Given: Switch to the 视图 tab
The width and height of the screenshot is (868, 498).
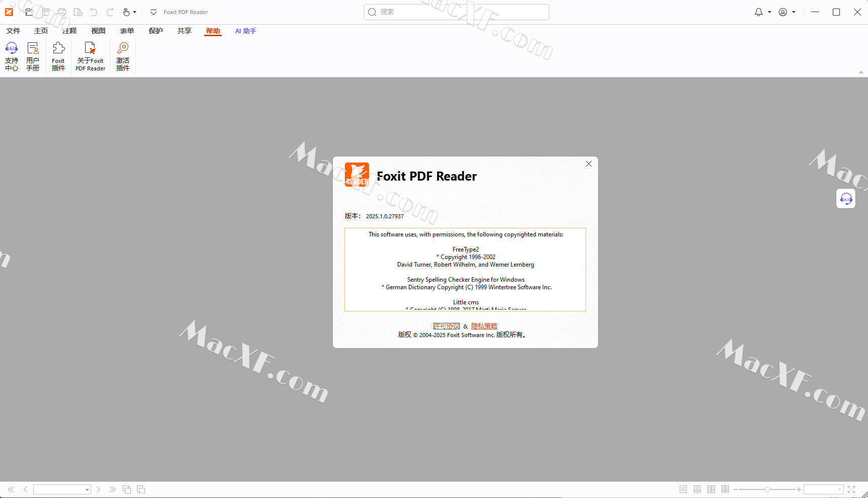Looking at the screenshot, I should click(x=98, y=31).
